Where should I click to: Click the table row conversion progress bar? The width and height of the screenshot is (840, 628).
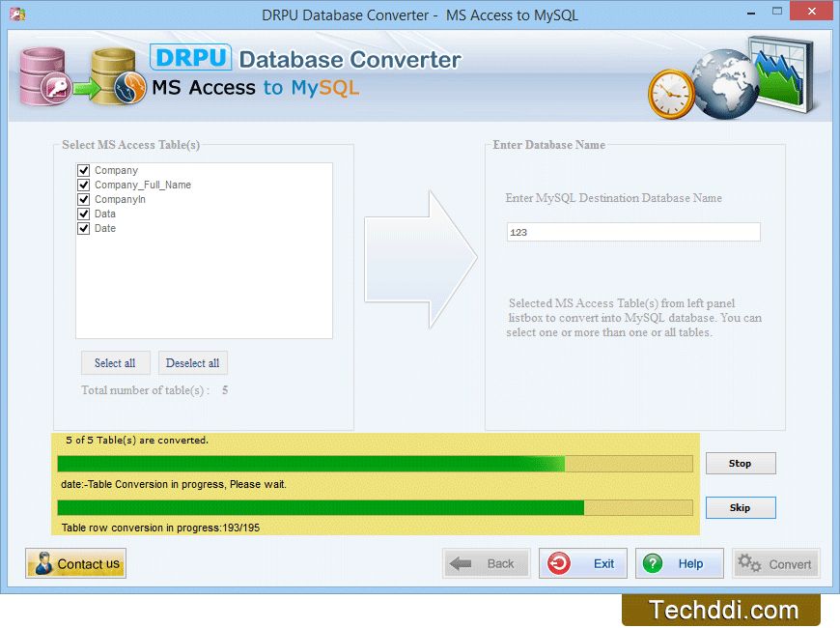pyautogui.click(x=375, y=508)
